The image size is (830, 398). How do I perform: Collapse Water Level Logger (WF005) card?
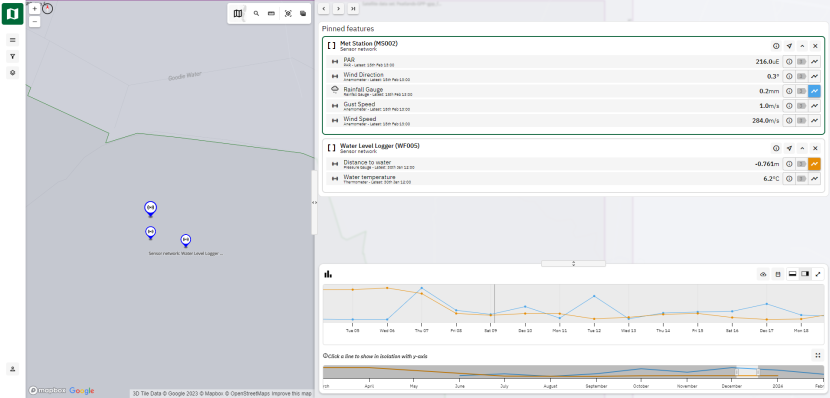tap(802, 149)
